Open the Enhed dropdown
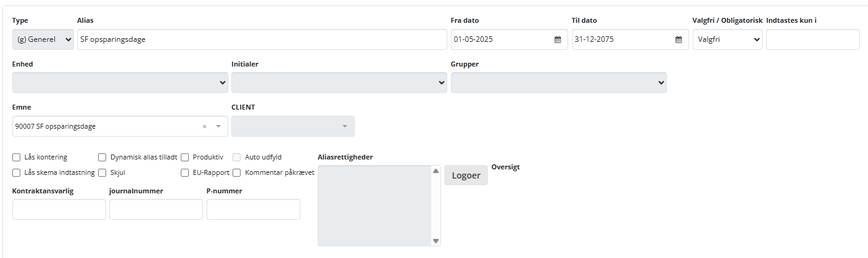 (120, 83)
